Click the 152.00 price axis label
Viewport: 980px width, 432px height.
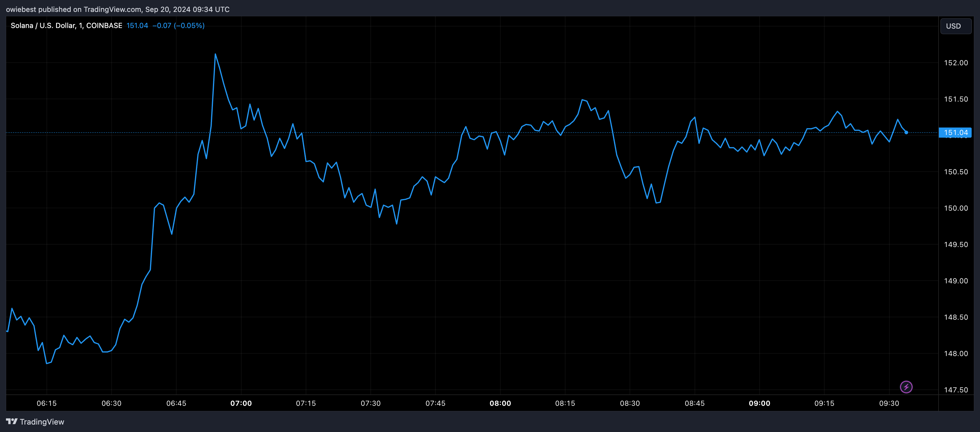coord(956,63)
